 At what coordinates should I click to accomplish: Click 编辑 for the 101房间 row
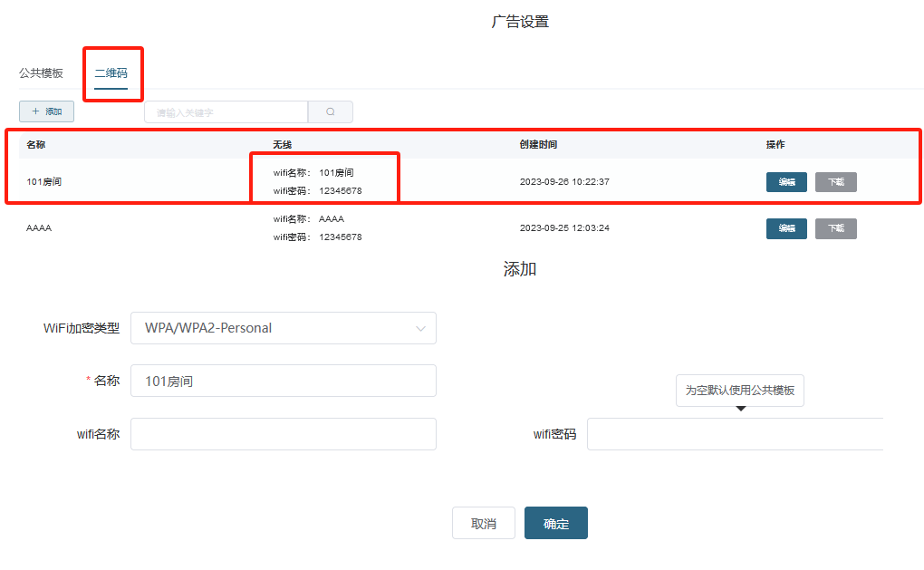tap(786, 182)
